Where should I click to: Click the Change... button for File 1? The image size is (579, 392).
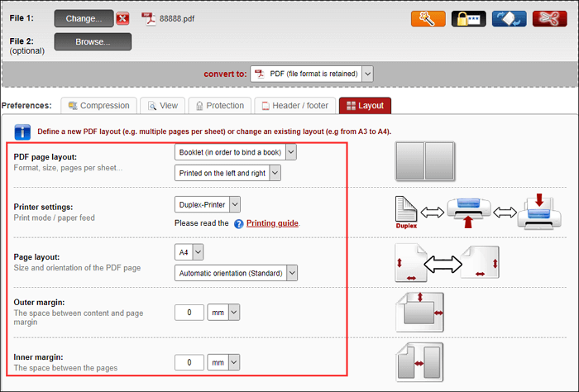pyautogui.click(x=84, y=18)
